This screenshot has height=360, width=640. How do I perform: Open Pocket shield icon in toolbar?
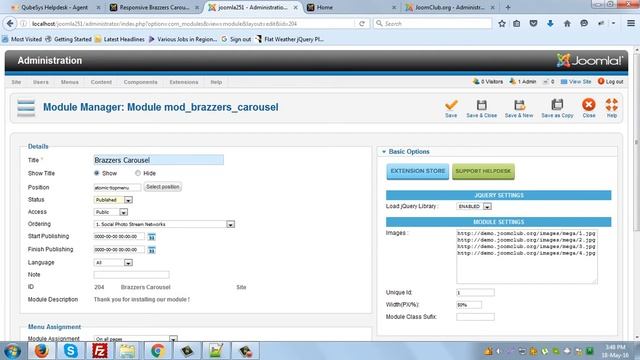pos(533,24)
